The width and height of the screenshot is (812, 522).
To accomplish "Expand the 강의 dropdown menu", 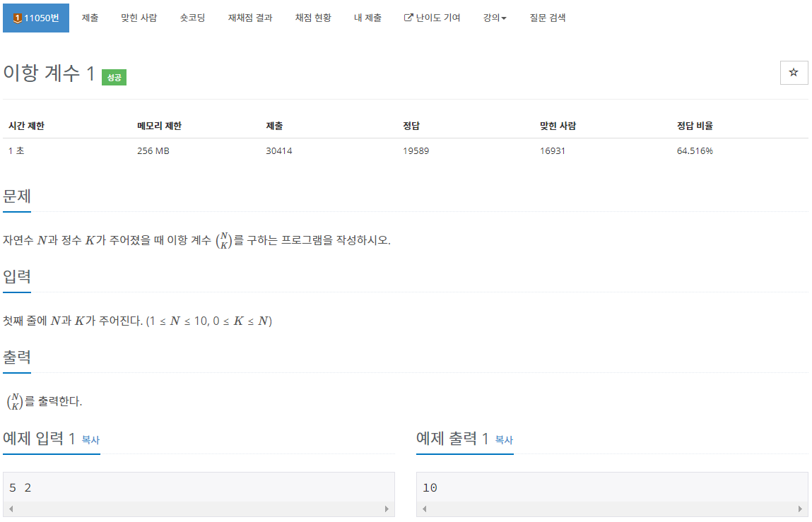I will tap(495, 18).
